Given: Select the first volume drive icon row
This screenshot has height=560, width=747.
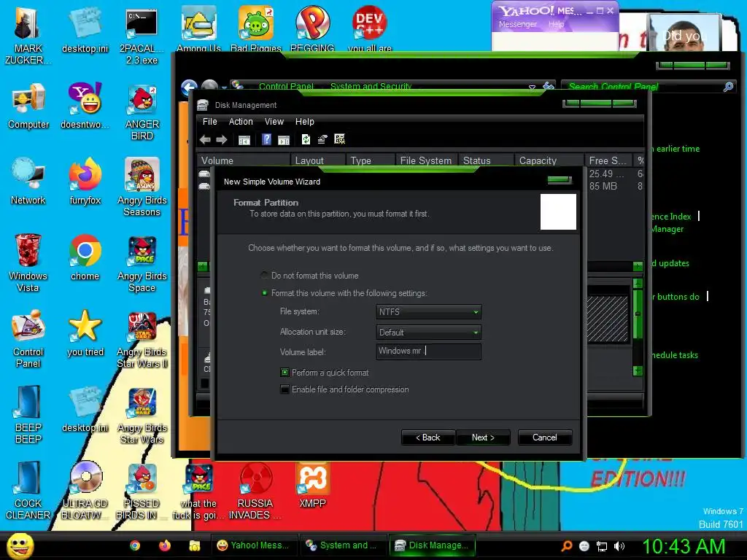Looking at the screenshot, I should (x=204, y=174).
